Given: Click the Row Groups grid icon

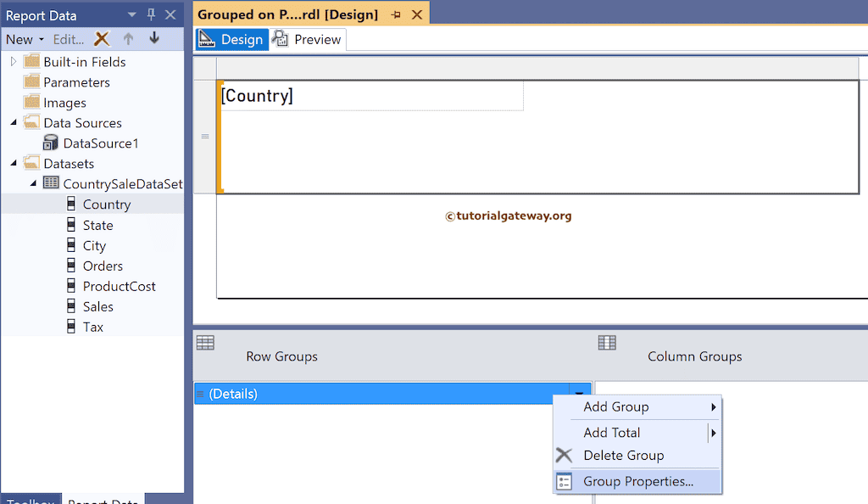Looking at the screenshot, I should pos(205,343).
